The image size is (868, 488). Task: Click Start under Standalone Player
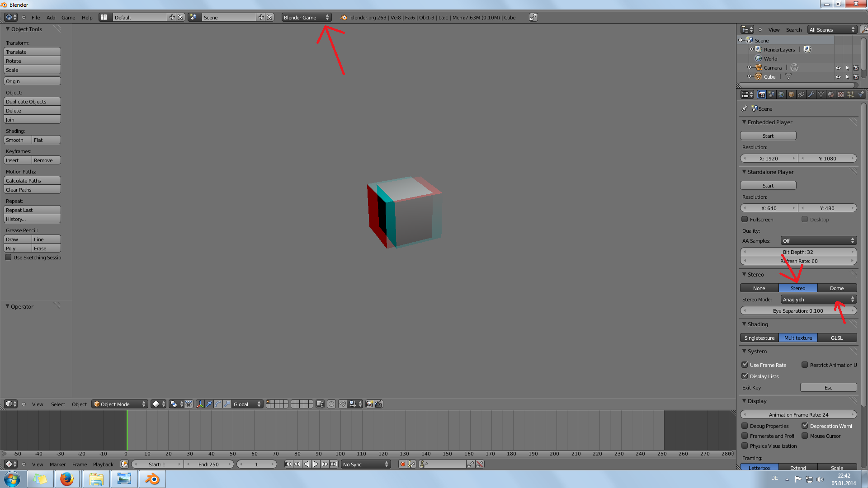tap(768, 185)
